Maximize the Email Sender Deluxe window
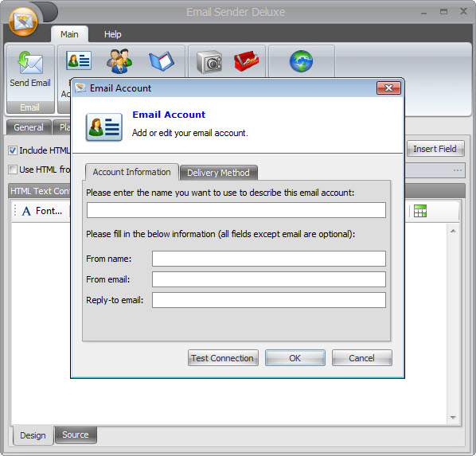Screen dimensions: 476x456 pyautogui.click(x=443, y=12)
